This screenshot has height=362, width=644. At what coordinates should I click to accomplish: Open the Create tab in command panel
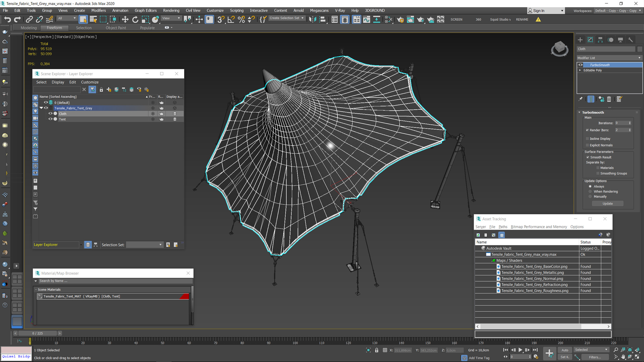point(580,40)
